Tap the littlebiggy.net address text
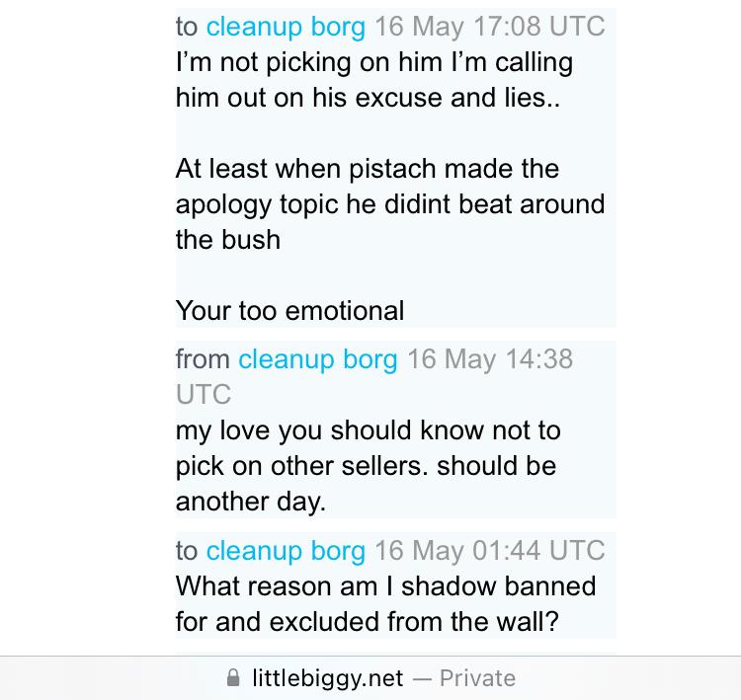The width and height of the screenshot is (741, 700). [x=328, y=678]
